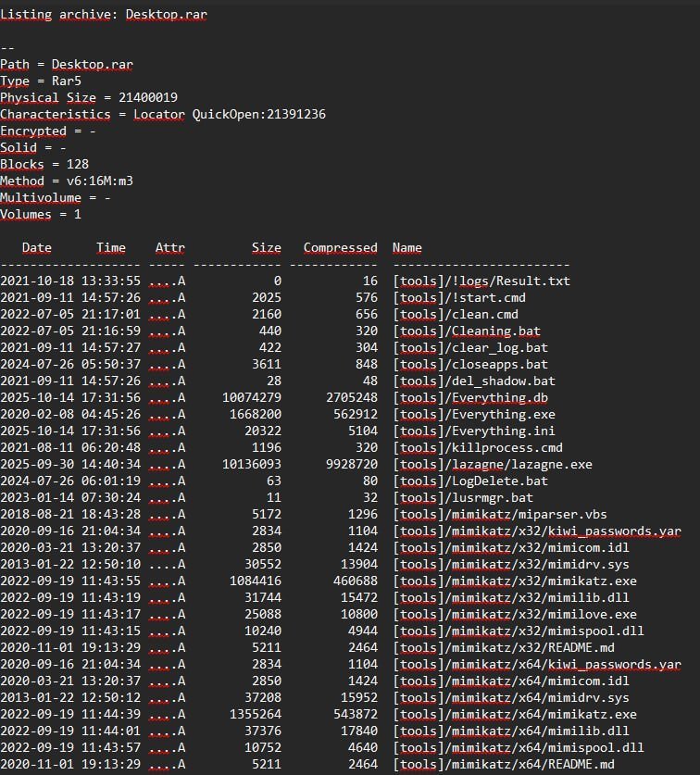Click the "Name" column header
700x775 pixels.
pyautogui.click(x=406, y=247)
